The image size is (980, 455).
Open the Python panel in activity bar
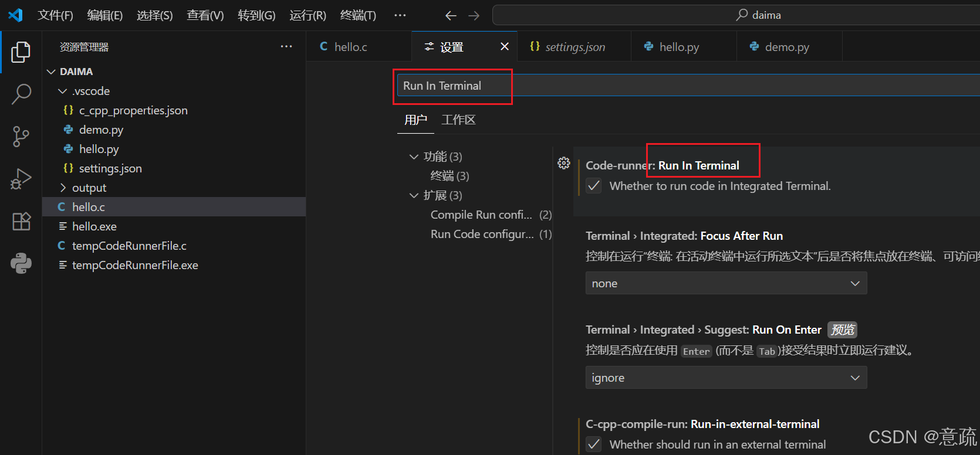coord(21,264)
